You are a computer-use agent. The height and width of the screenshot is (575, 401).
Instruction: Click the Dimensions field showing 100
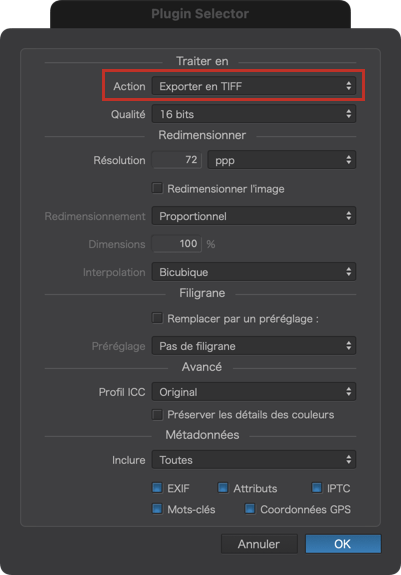[177, 244]
